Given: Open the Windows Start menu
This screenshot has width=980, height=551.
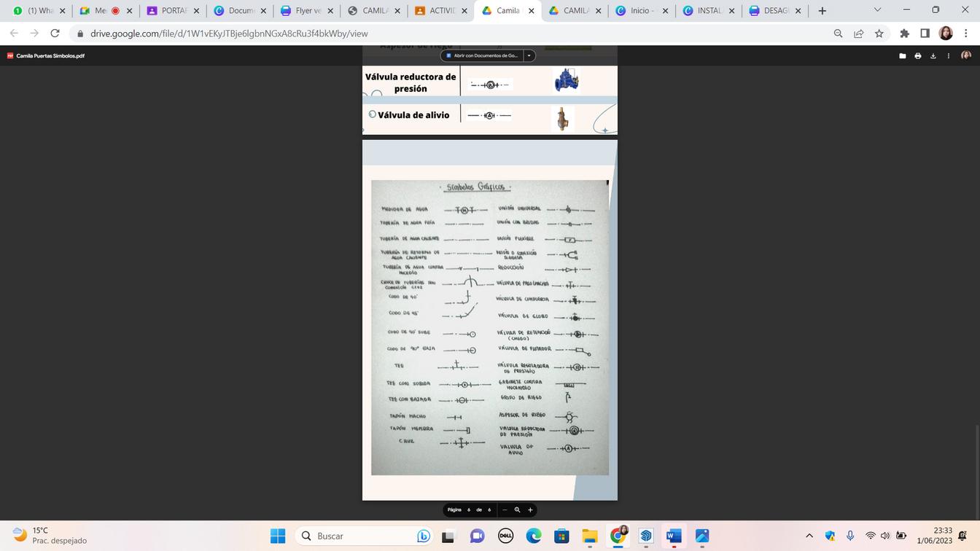Looking at the screenshot, I should (278, 536).
